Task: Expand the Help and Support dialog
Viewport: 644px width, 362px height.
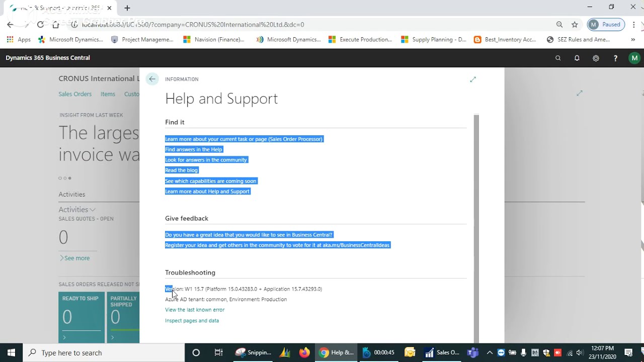Action: coord(473,79)
